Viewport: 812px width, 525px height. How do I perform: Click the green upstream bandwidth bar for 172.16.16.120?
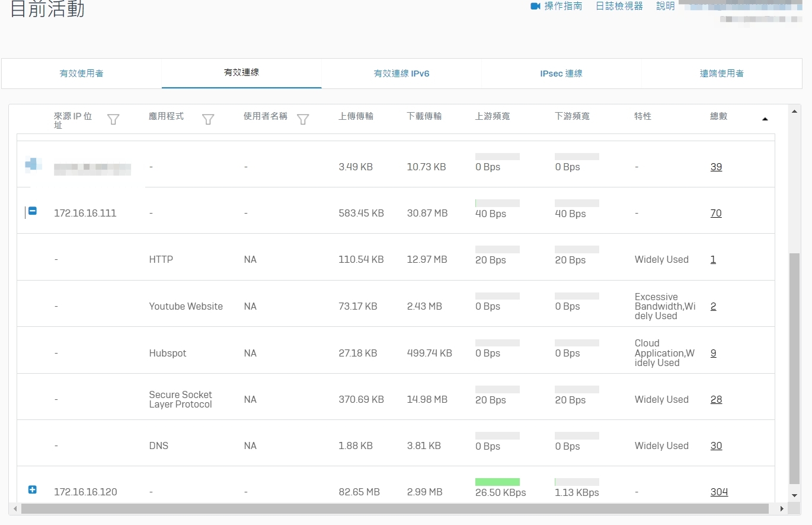coord(497,482)
